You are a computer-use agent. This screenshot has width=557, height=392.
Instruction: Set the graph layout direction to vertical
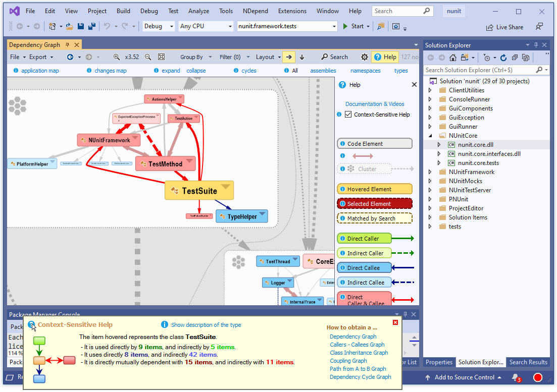[302, 57]
